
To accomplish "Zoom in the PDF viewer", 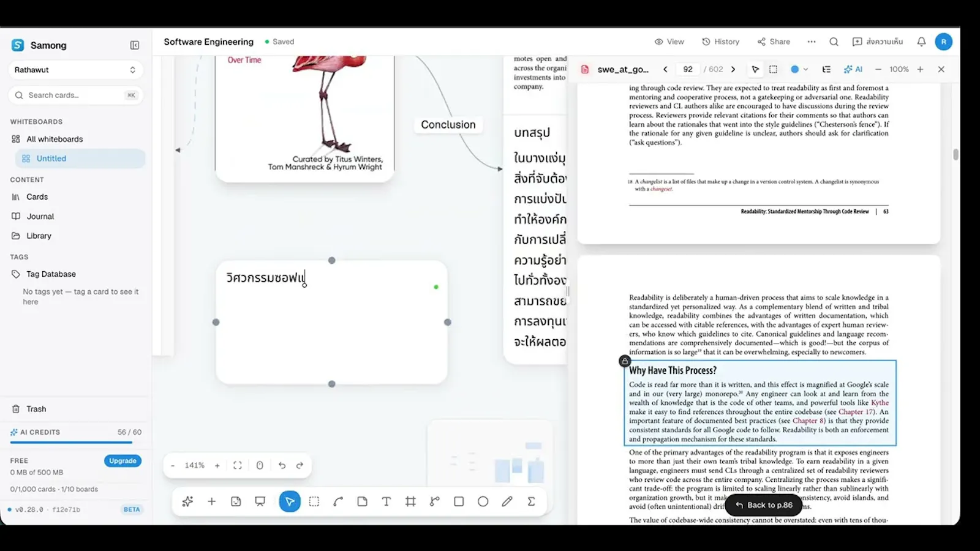I will point(920,69).
